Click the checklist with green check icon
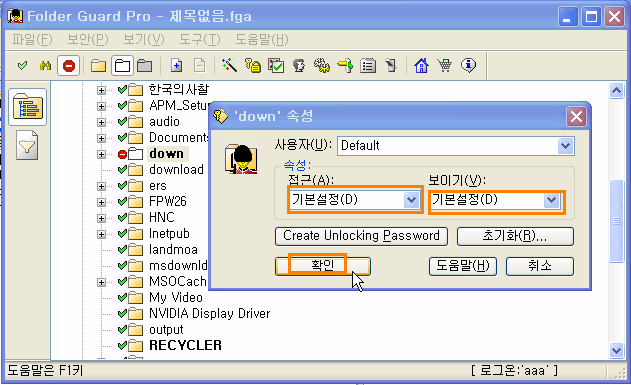 276,66
